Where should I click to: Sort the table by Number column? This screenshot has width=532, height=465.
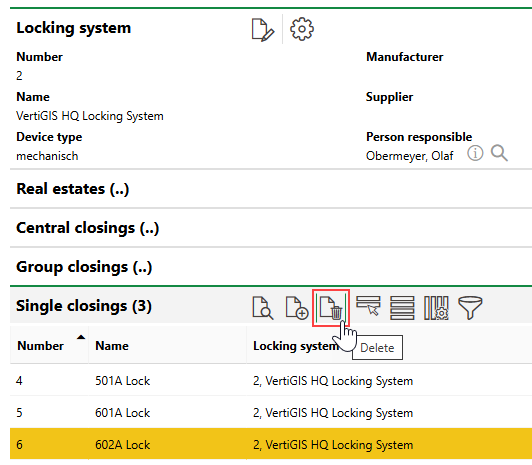40,346
